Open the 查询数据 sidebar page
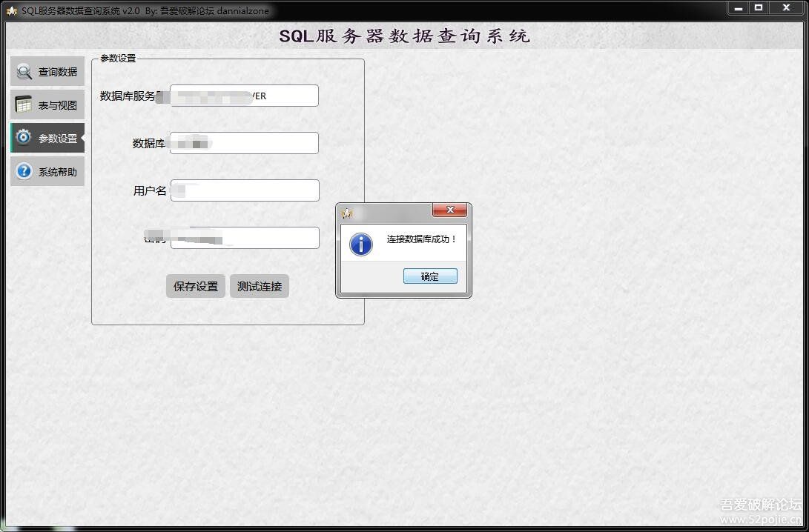Viewport: 809px width, 532px height. coord(47,72)
